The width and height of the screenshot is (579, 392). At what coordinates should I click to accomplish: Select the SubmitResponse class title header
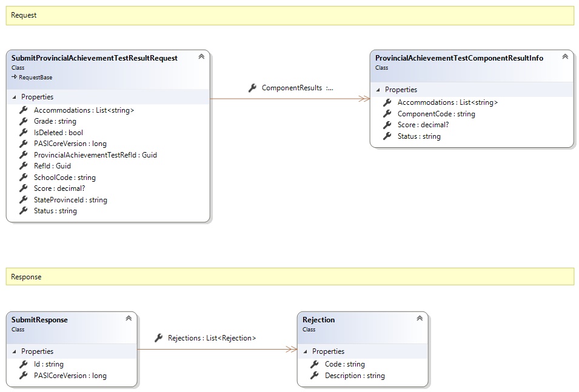[x=39, y=320]
